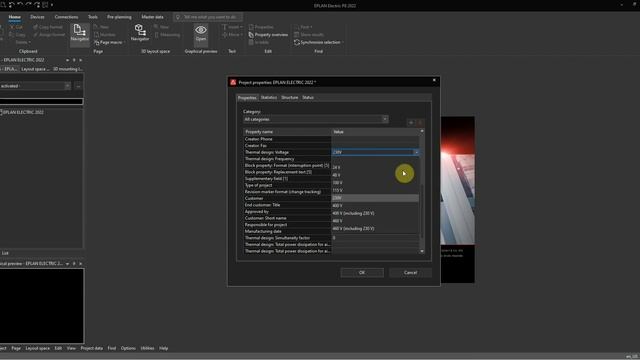Click New in 3D layout space group

tap(162, 27)
